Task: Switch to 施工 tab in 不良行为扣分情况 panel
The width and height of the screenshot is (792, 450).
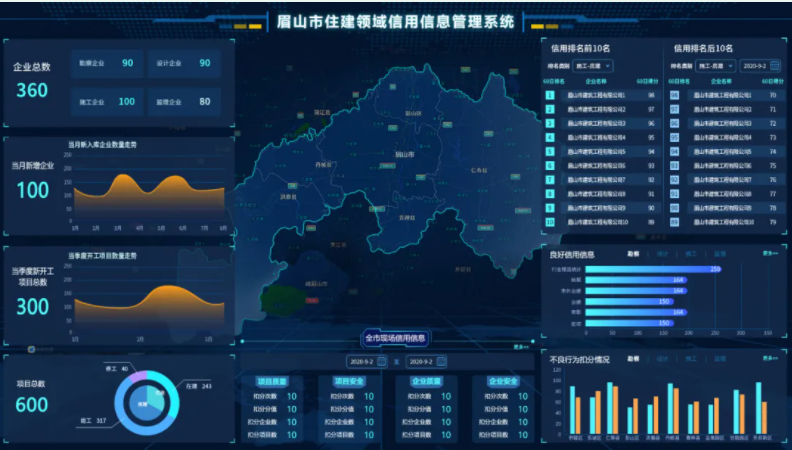Action: coord(690,358)
